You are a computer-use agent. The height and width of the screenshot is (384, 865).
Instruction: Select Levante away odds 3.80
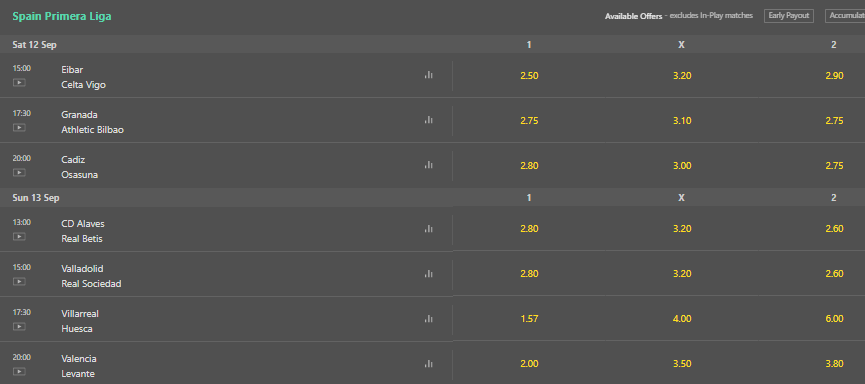click(834, 364)
